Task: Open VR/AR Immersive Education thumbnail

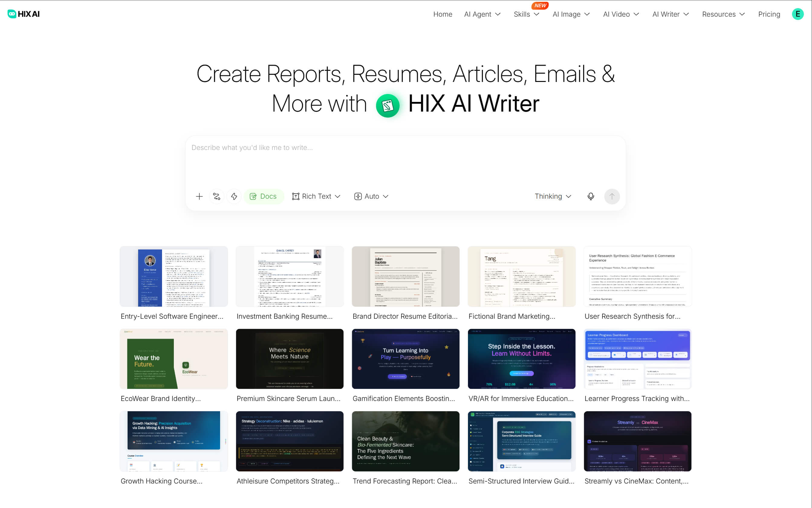Action: 521,359
